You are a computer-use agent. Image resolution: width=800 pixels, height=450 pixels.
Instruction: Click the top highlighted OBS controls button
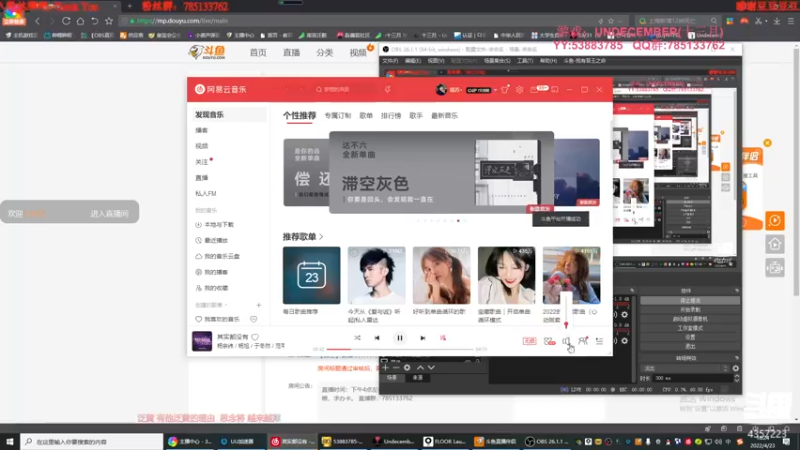[x=690, y=301]
